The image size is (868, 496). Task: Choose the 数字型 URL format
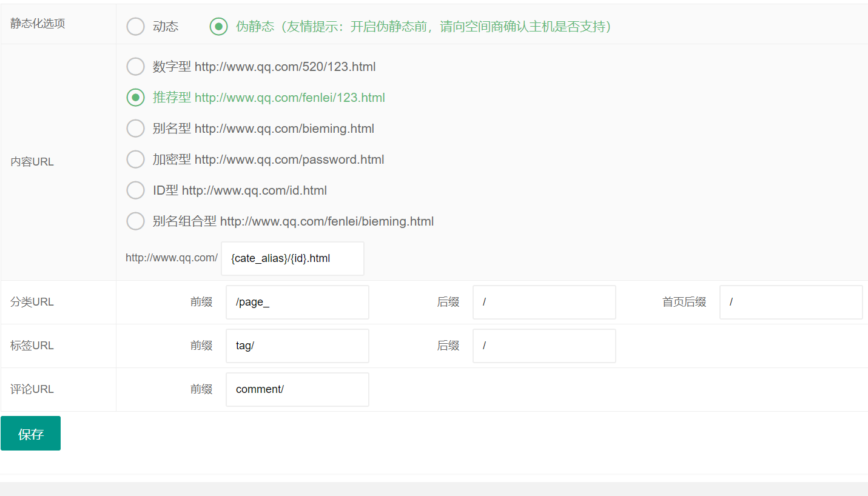point(135,67)
